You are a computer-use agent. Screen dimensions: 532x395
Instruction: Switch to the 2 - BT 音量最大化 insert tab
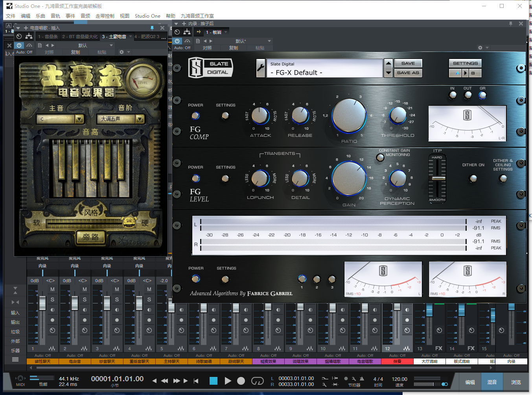[80, 37]
